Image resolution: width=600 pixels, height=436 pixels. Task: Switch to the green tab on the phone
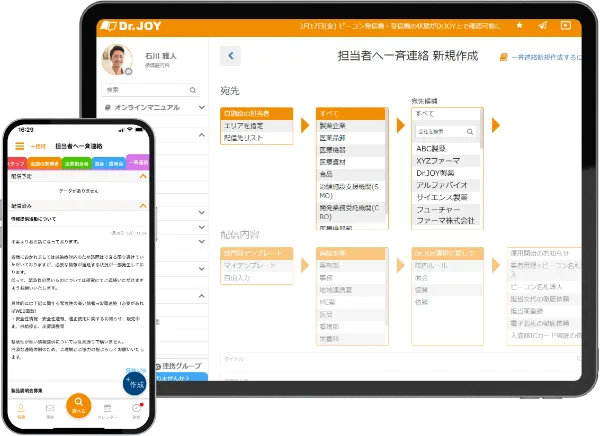(77, 163)
